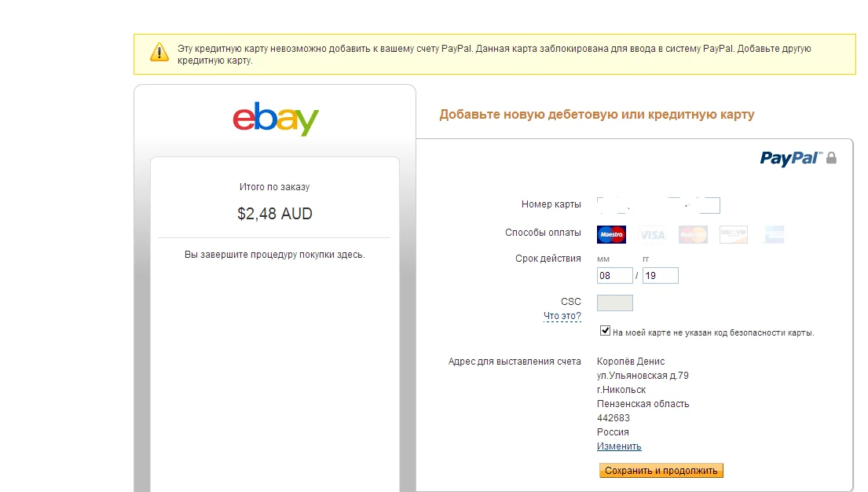Click the disabled CSC code field
Screen dimensions: 868x492
coord(614,303)
